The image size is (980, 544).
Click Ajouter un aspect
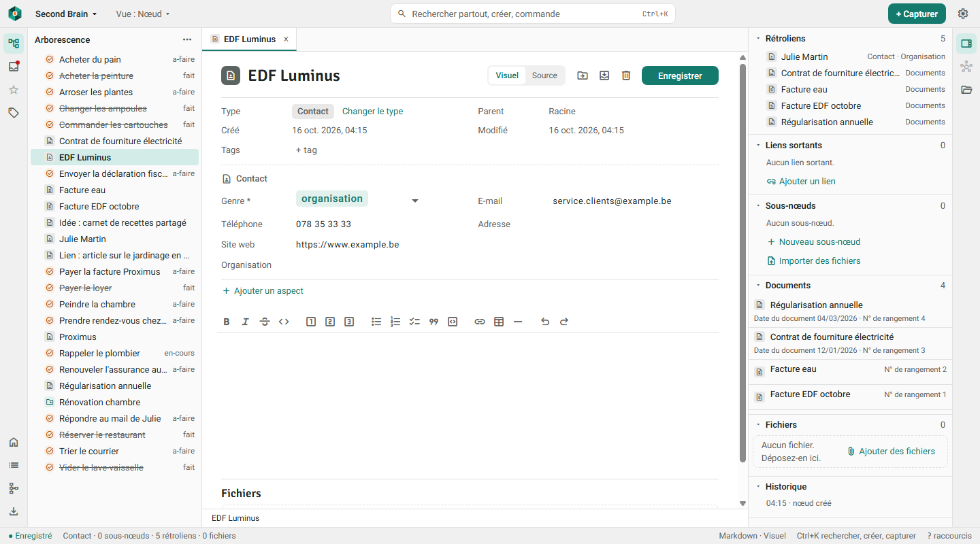tap(263, 291)
